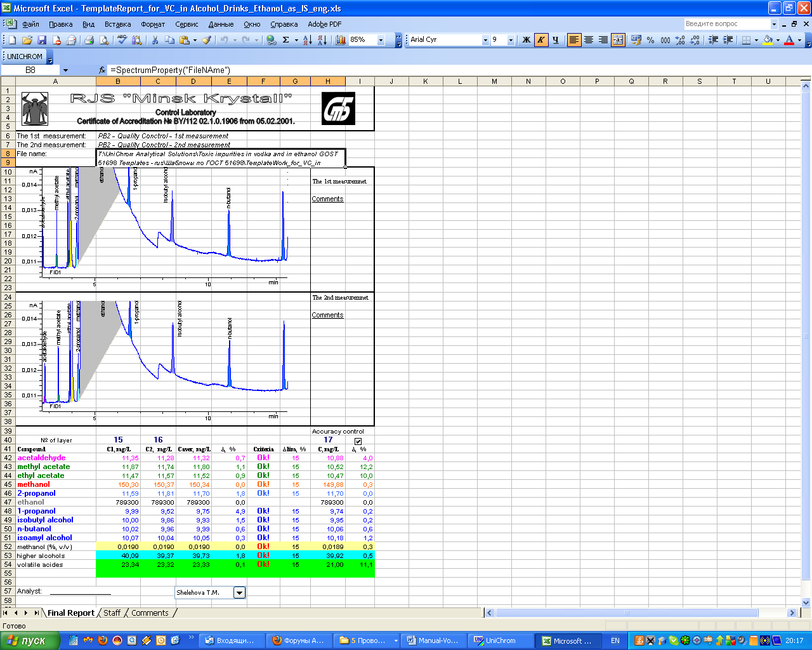Screen dimensions: 812x650
Task: Switch to the Comments sheet tab
Action: coord(150,613)
